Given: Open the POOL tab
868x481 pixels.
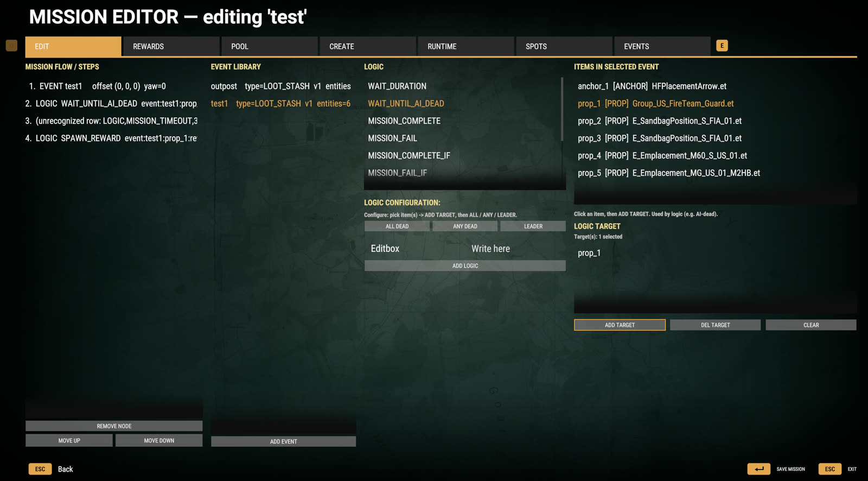Looking at the screenshot, I should coord(270,46).
